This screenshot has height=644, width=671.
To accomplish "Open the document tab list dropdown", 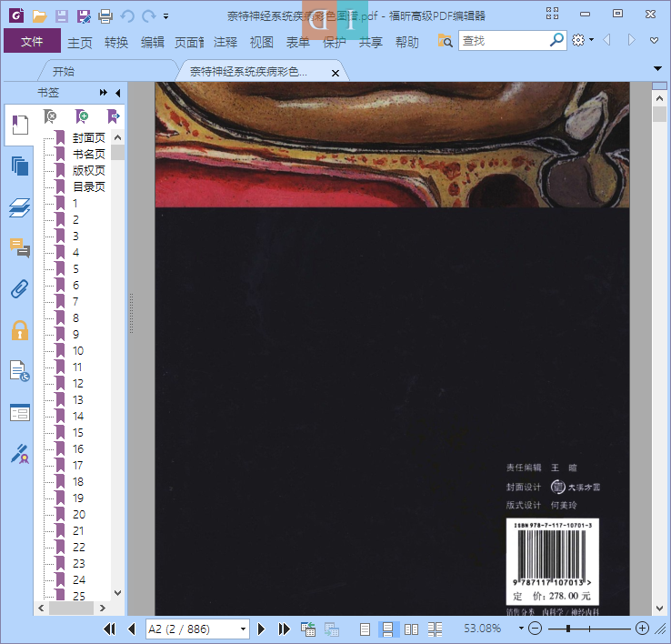I will (657, 68).
